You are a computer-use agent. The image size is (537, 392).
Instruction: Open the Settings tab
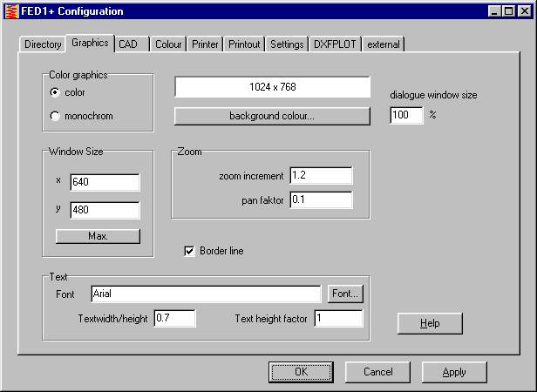point(287,44)
